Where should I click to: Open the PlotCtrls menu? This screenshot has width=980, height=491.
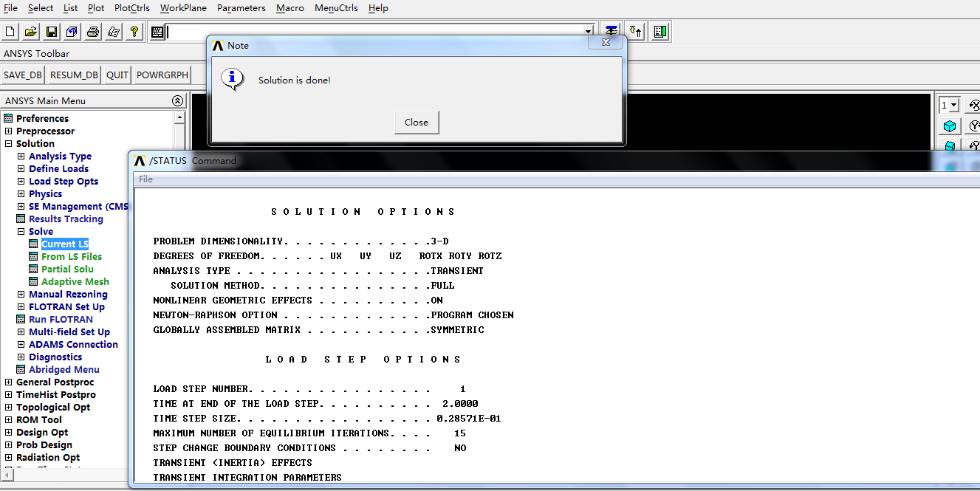(132, 7)
